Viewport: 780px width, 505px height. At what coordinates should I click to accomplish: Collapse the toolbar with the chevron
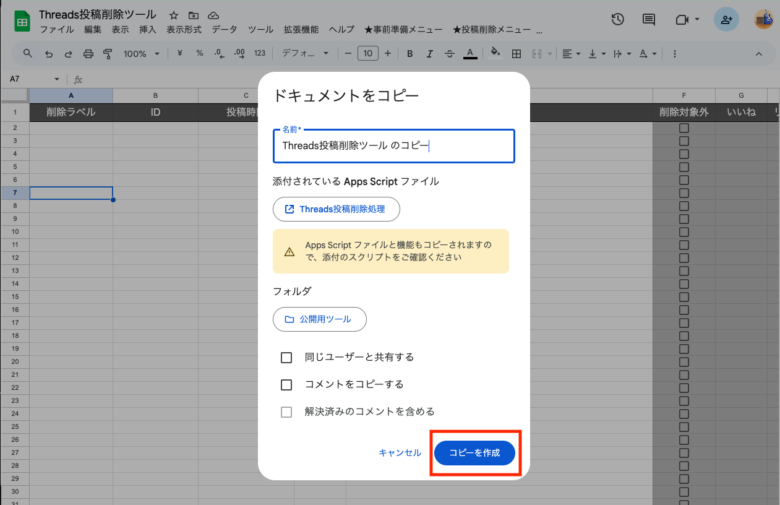[x=759, y=54]
